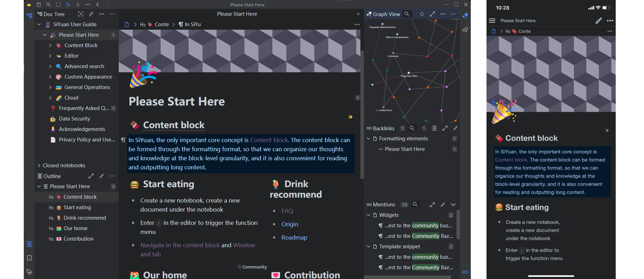Expand the Content Block tree item
This screenshot has width=644, height=279.
tap(50, 45)
